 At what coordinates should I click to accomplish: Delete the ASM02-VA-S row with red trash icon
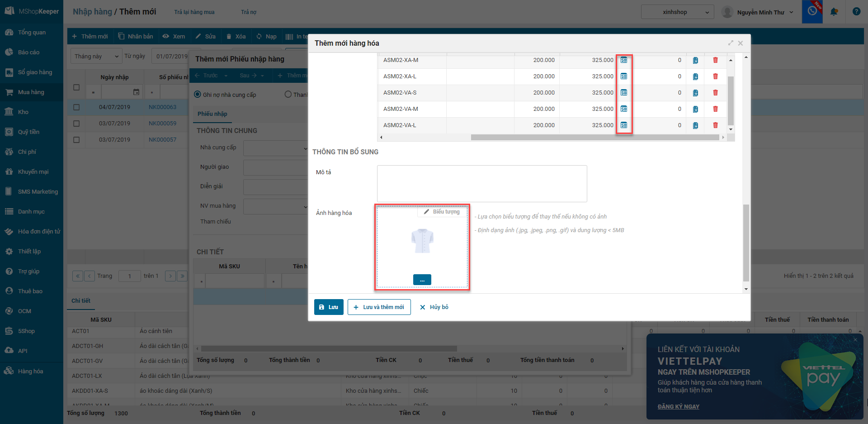(x=715, y=93)
